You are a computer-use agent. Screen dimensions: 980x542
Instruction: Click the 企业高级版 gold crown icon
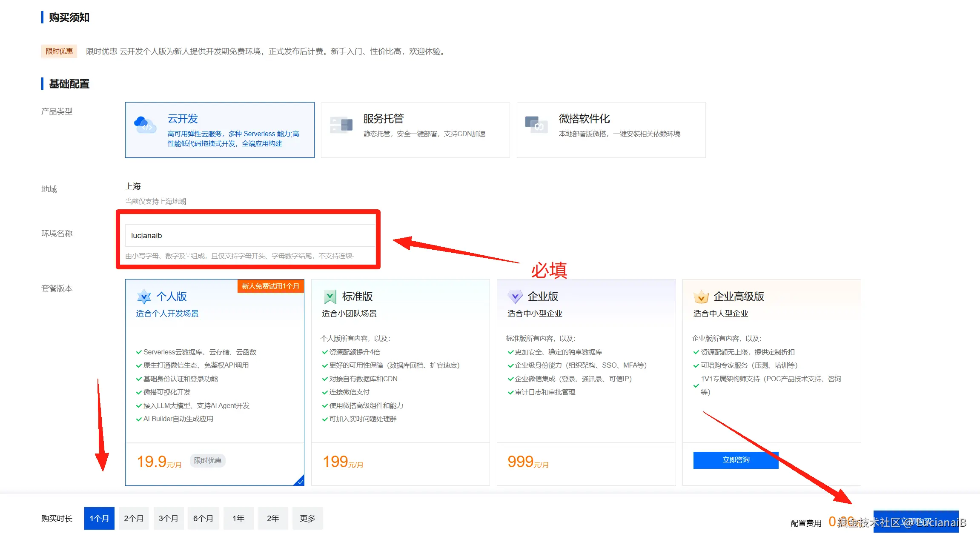(702, 297)
